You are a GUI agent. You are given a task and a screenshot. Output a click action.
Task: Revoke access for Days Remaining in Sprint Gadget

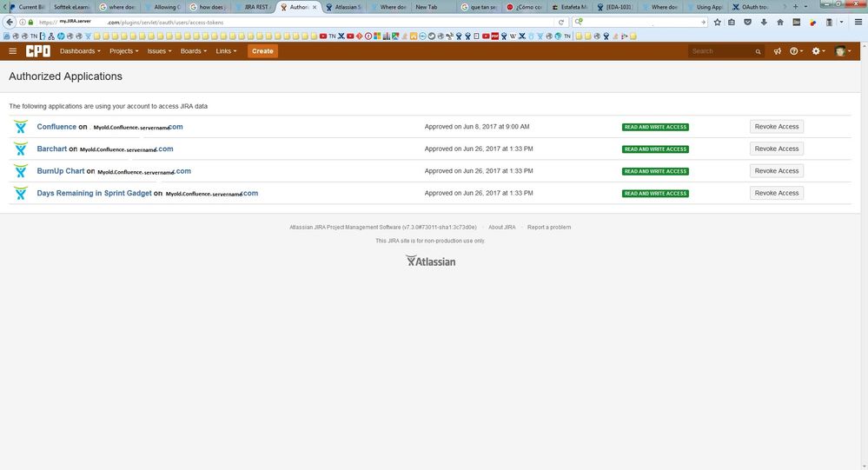[776, 193]
